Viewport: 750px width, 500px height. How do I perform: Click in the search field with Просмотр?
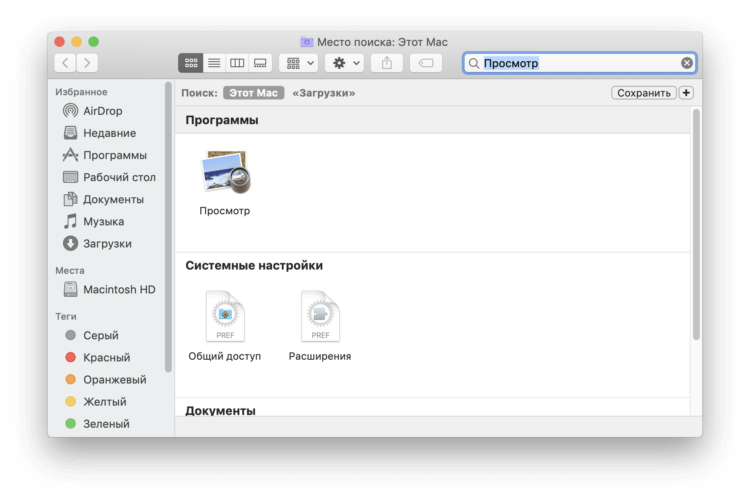click(579, 63)
